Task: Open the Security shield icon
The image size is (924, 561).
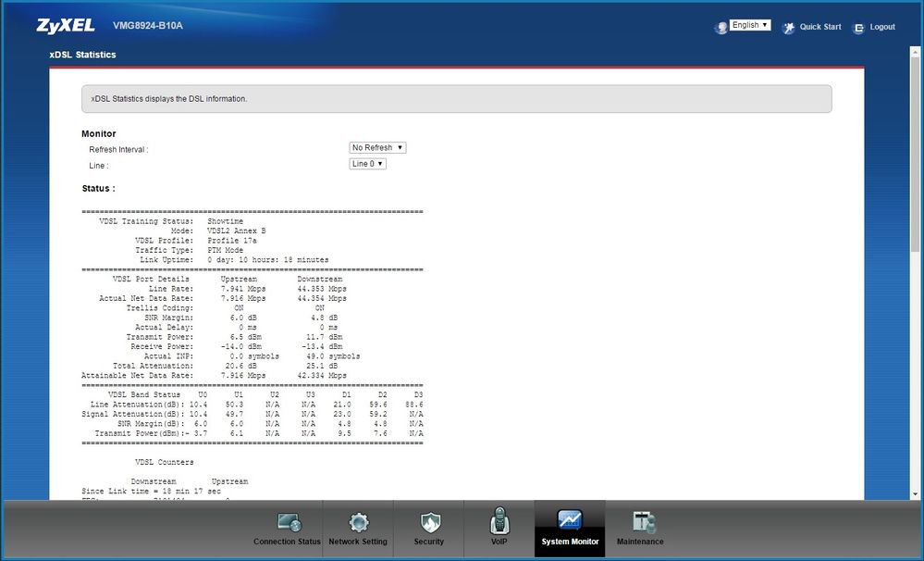Action: point(430,522)
